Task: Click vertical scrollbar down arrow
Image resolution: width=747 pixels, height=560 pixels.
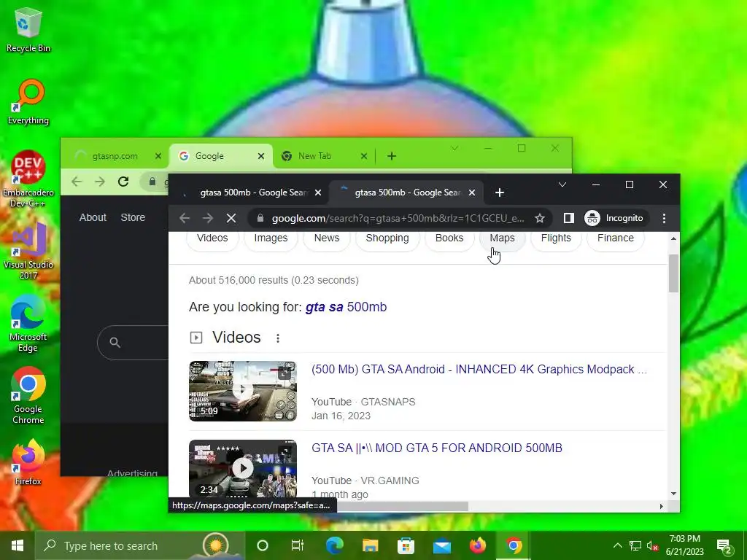Action: coord(673,494)
